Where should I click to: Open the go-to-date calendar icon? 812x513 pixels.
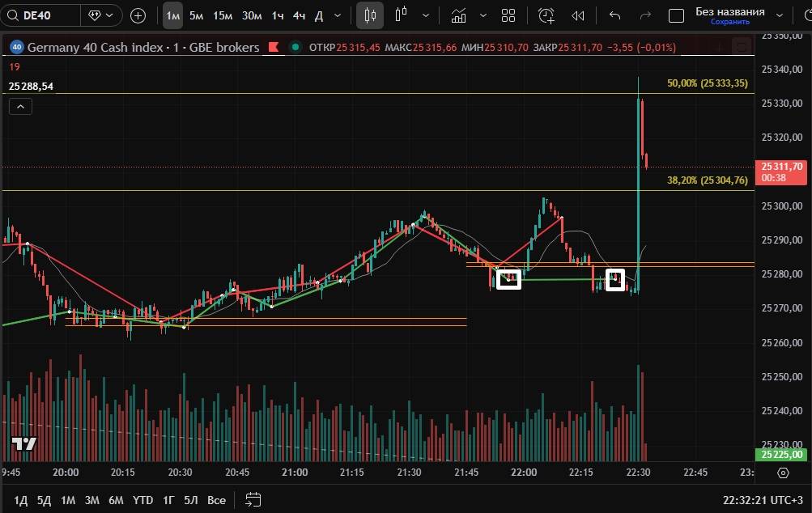tap(253, 499)
